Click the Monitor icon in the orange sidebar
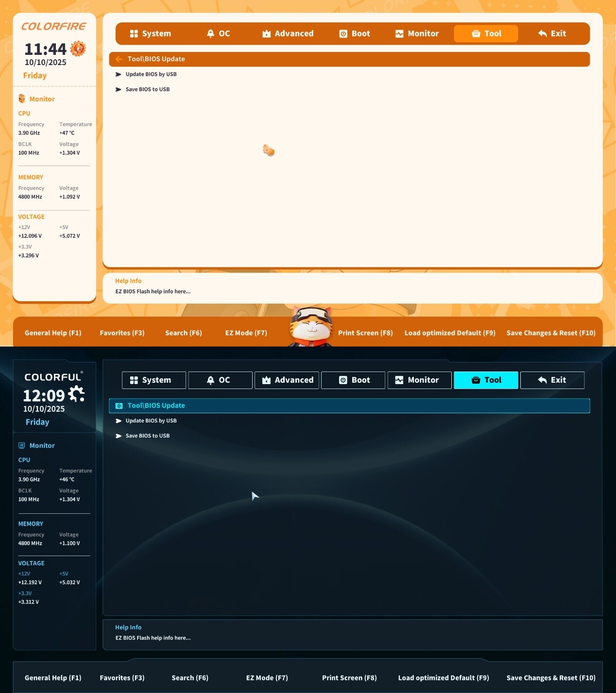This screenshot has width=616, height=693. (x=22, y=99)
